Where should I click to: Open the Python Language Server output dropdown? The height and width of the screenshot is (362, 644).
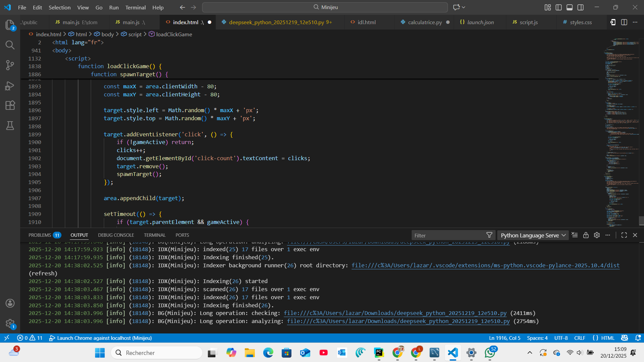click(x=533, y=235)
